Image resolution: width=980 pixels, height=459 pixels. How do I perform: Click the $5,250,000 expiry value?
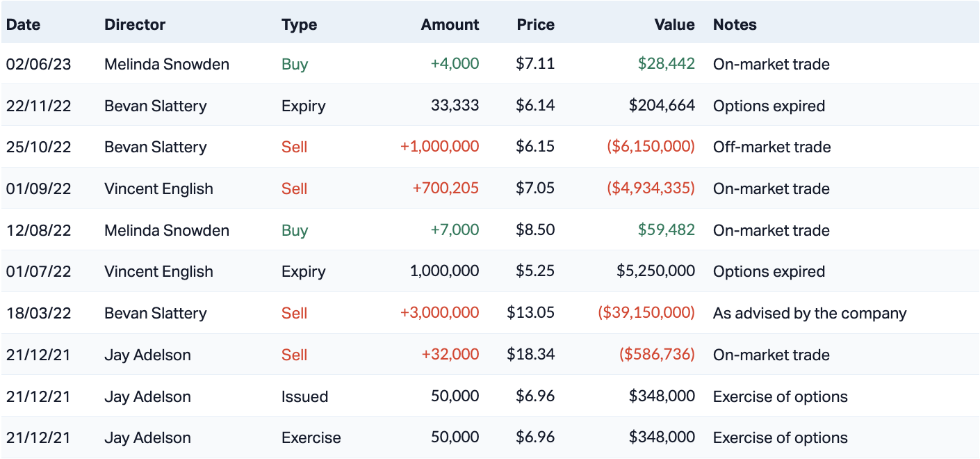tap(655, 271)
